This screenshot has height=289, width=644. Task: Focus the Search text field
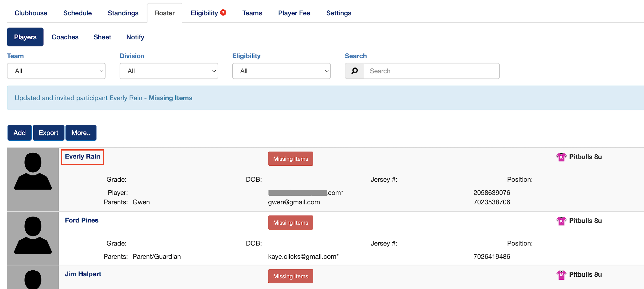point(431,71)
